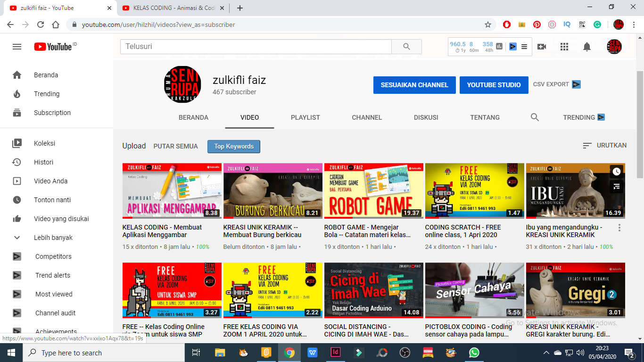
Task: Open Sensor Cahaya video thumbnail
Action: pyautogui.click(x=475, y=290)
